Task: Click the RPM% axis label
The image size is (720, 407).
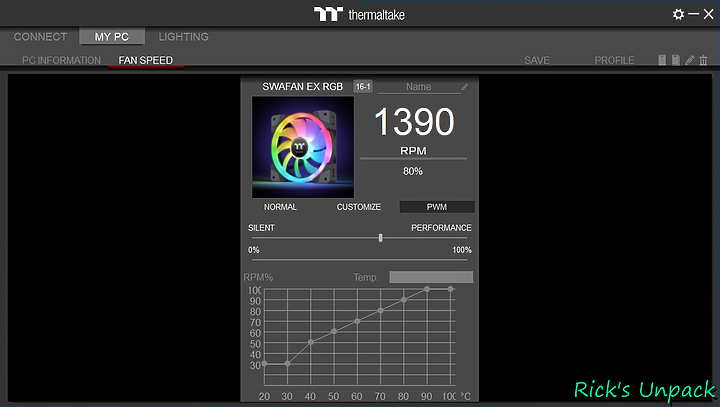Action: 258,277
